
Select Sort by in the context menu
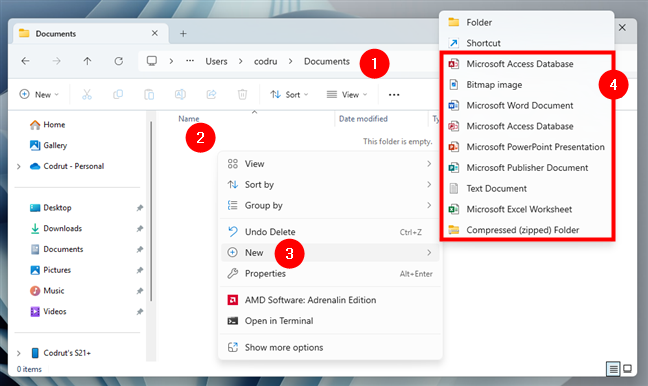tap(330, 184)
